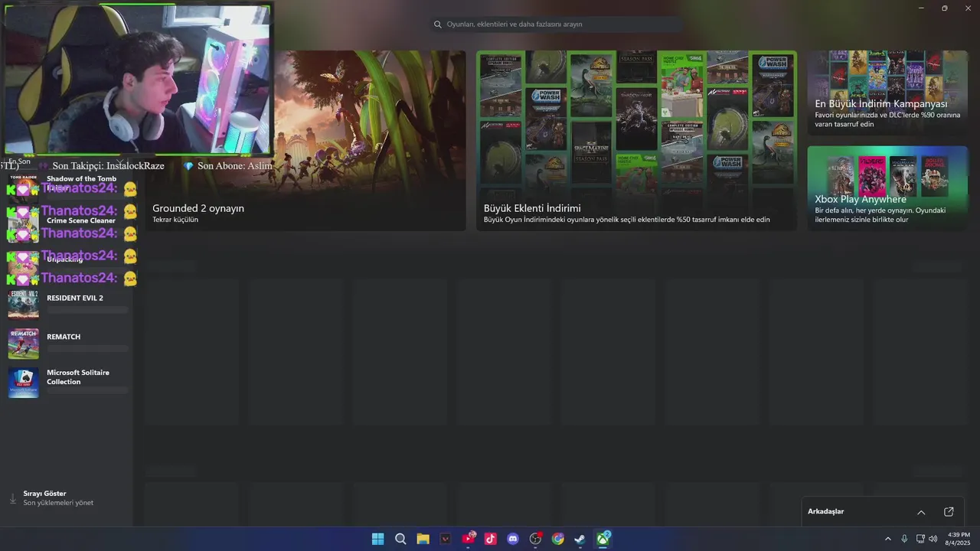Open the Xbox Play Anywhere card
Screen dimensions: 980x551
(887, 188)
